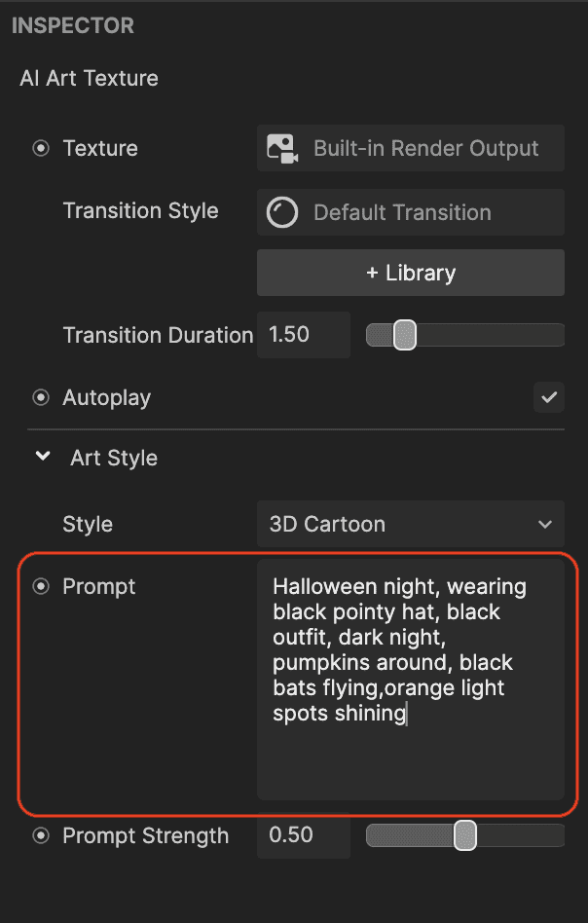This screenshot has height=923, width=588.
Task: Click the AI Art Texture heading
Action: point(89,78)
